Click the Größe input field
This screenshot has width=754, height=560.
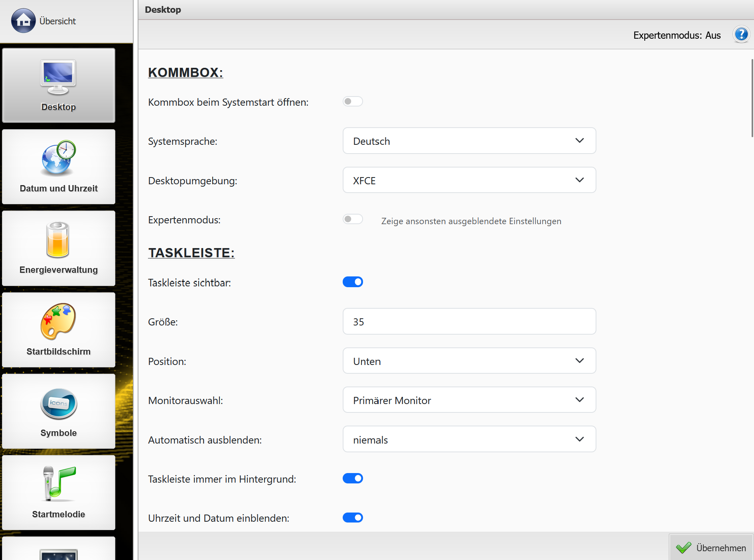[x=469, y=321]
